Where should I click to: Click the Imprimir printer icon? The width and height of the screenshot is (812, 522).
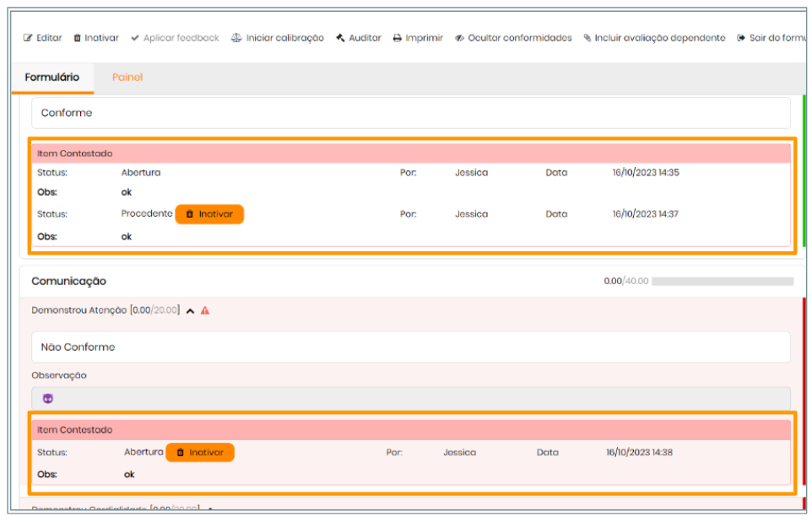[x=398, y=38]
